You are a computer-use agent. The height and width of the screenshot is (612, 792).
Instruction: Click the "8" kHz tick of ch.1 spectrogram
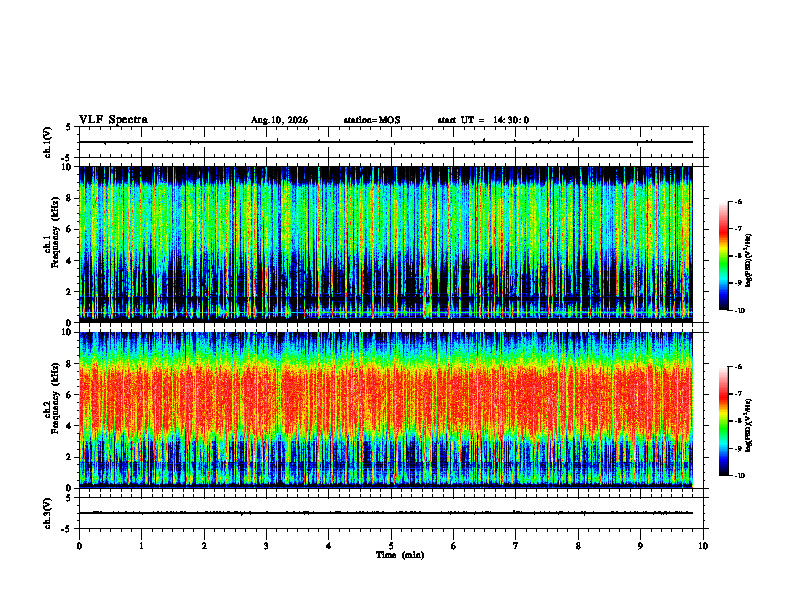(x=70, y=198)
